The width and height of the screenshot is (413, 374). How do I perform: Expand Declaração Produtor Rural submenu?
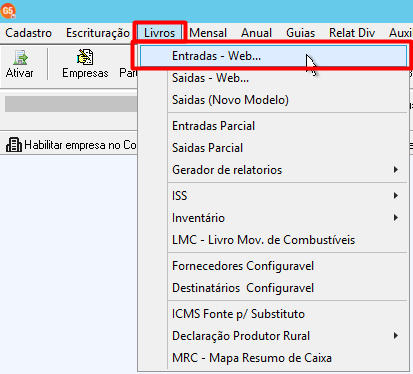273,336
